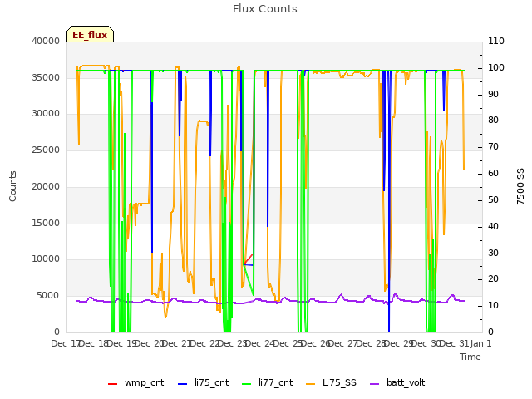Screen dimensions: 532x399
Task: Select the wmp_cnt legend entry
Action: click(136, 382)
